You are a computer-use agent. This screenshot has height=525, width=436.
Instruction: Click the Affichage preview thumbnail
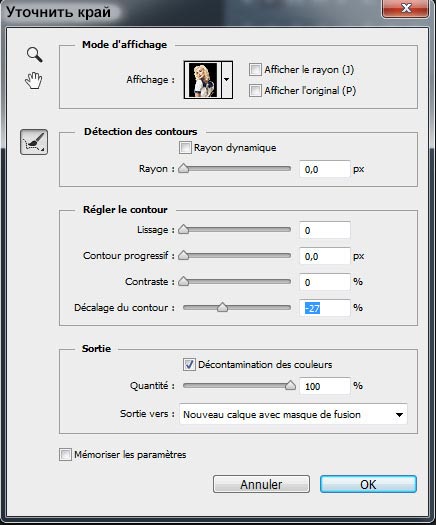(x=203, y=80)
